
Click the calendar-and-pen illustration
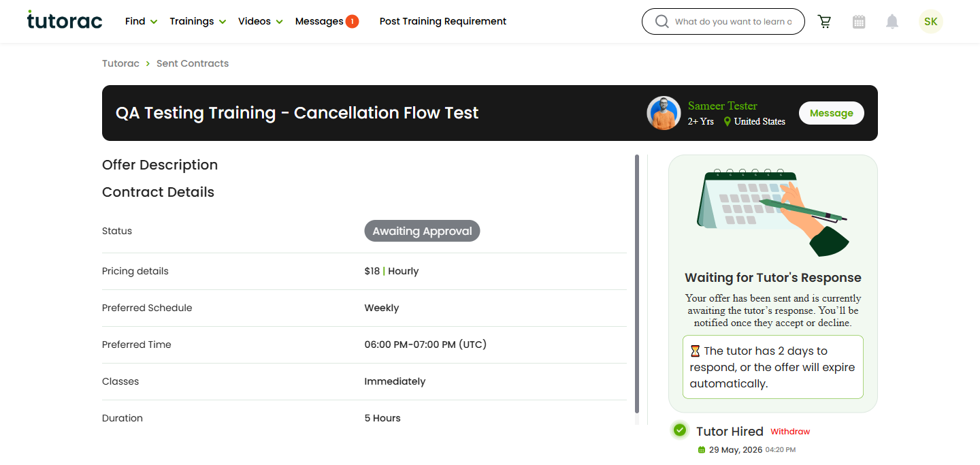(x=773, y=212)
